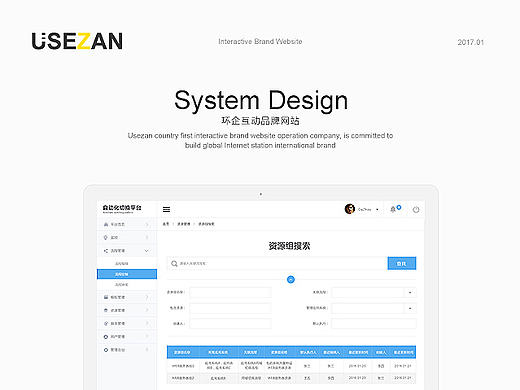520x390 pixels.
Task: Focus the bottom-right filter text field
Action: 374,323
